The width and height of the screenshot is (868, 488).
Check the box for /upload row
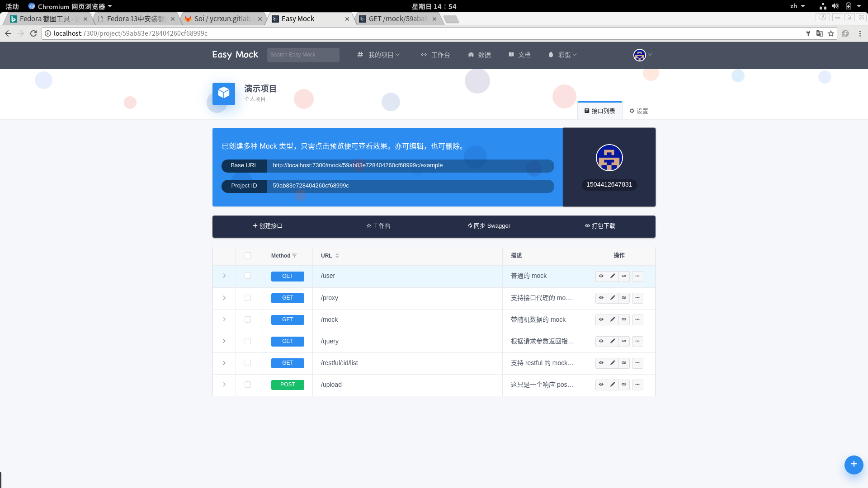(x=248, y=385)
